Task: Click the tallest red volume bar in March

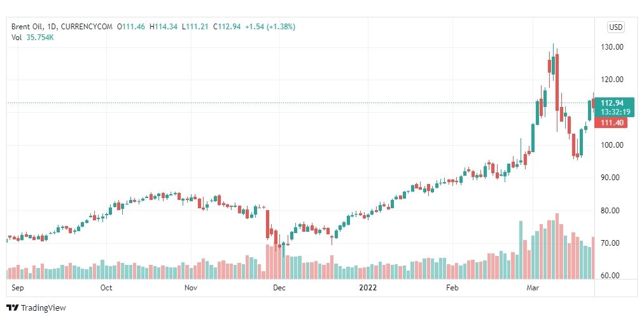Action: click(557, 246)
